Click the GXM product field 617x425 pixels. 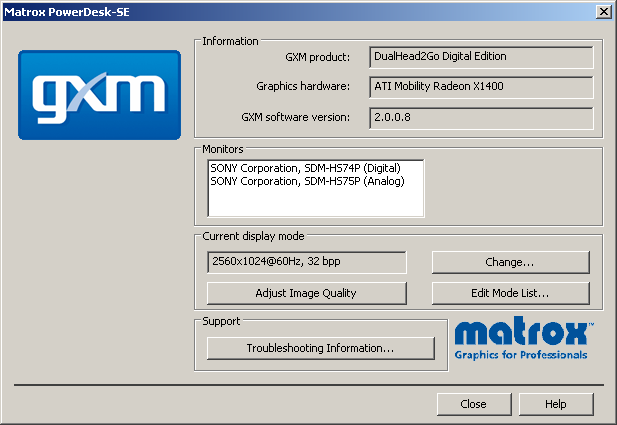tap(481, 57)
